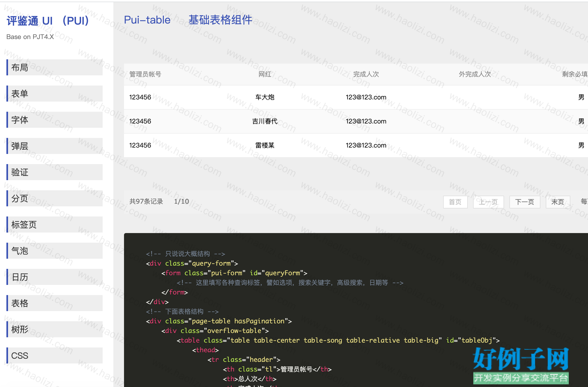588x387 pixels.
Task: Click the tr class="header" code line
Action: pos(244,359)
